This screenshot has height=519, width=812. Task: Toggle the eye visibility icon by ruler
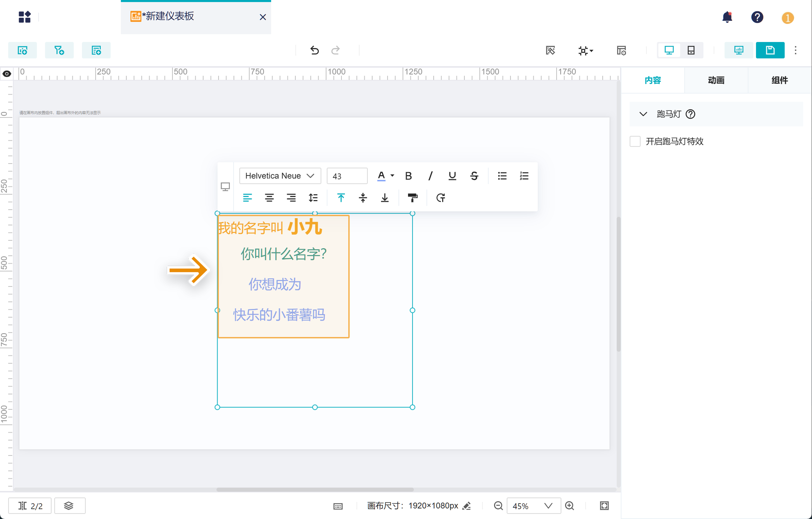tap(7, 74)
